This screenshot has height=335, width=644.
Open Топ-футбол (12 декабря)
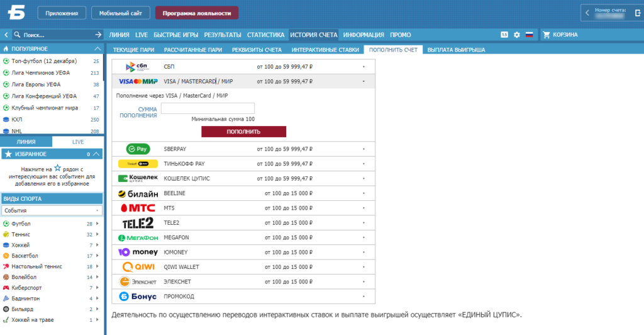52,61
